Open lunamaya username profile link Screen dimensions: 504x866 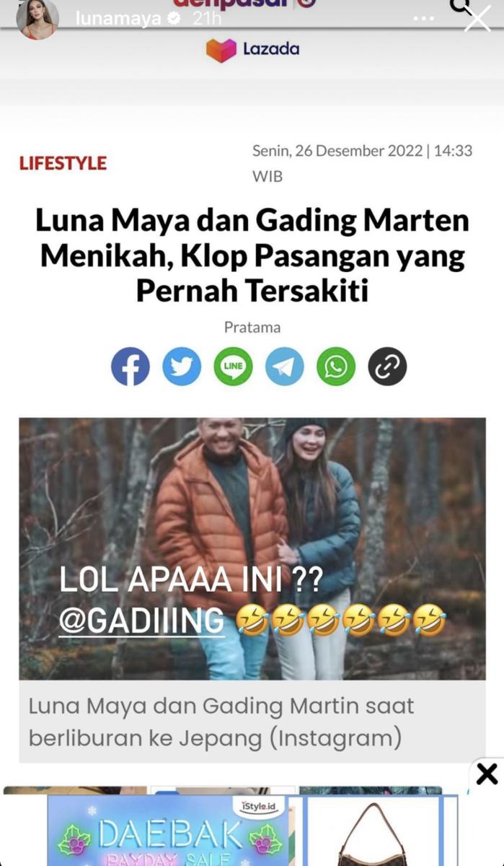(118, 19)
